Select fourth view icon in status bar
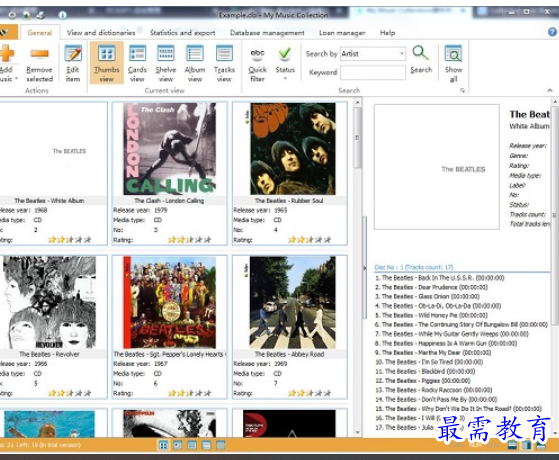Viewport: 559px width, 460px height. point(206,445)
